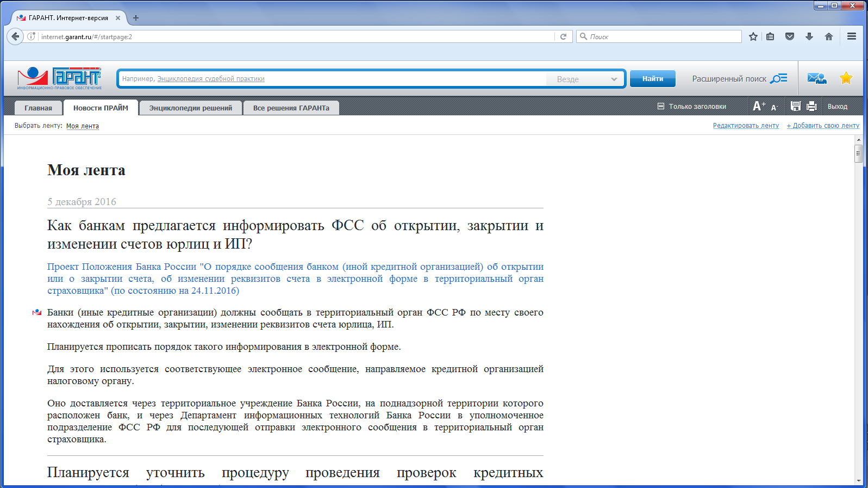This screenshot has height=488, width=868.
Task: Open the Энциклопедии решений tab
Action: click(190, 108)
